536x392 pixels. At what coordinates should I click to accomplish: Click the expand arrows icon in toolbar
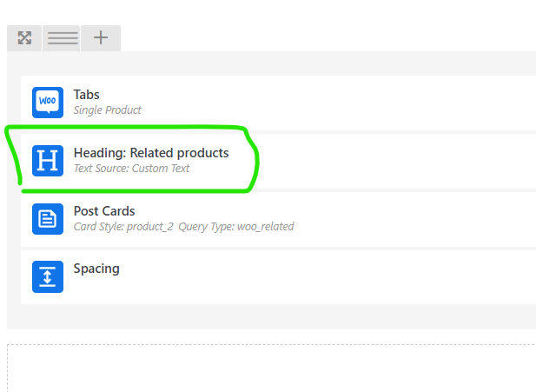pos(24,38)
